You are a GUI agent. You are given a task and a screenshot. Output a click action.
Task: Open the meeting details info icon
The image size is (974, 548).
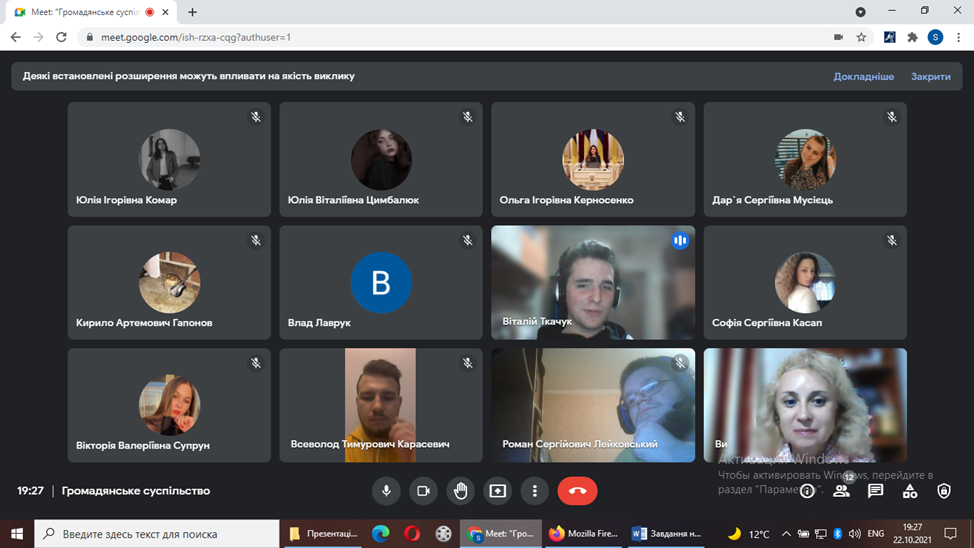coord(807,491)
